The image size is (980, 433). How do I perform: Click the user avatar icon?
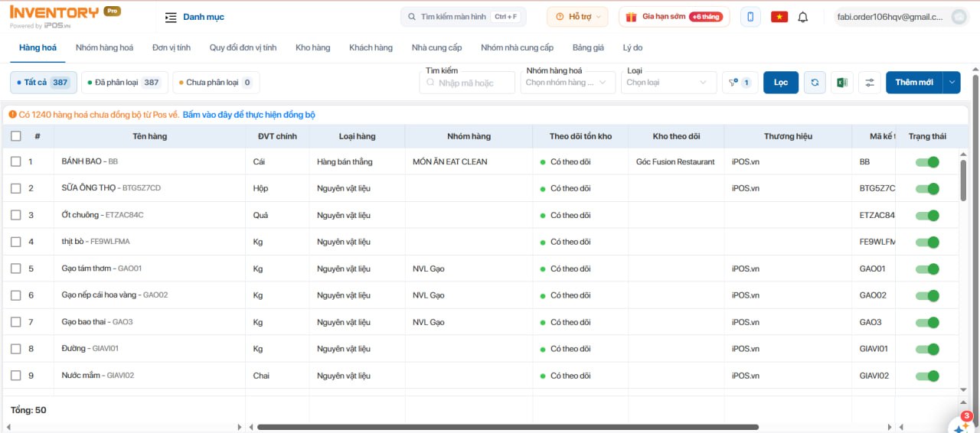tap(959, 17)
